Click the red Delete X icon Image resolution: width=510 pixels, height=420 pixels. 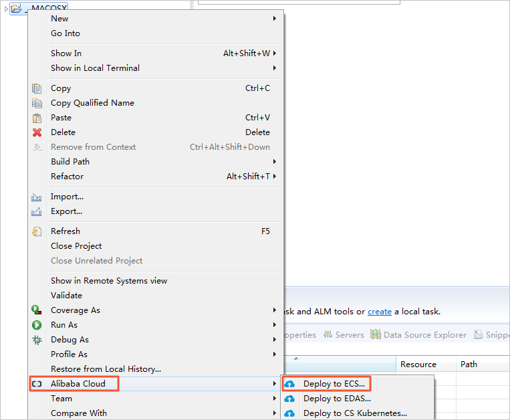click(37, 132)
